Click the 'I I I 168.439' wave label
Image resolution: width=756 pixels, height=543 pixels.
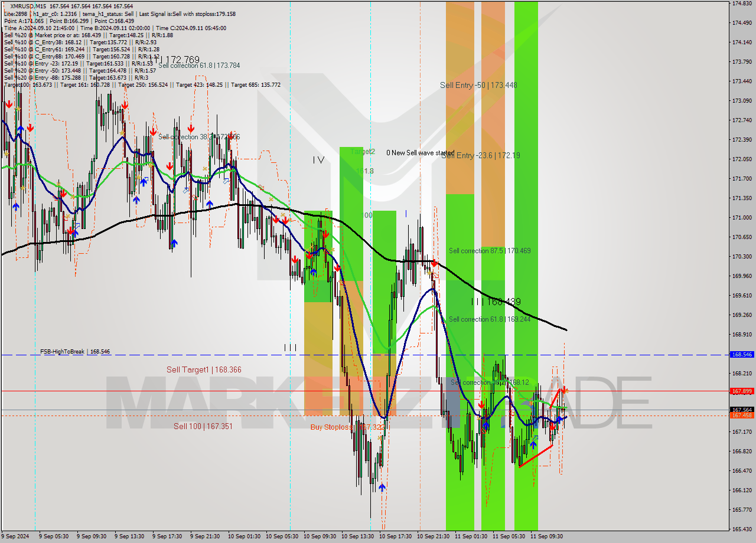tap(496, 302)
